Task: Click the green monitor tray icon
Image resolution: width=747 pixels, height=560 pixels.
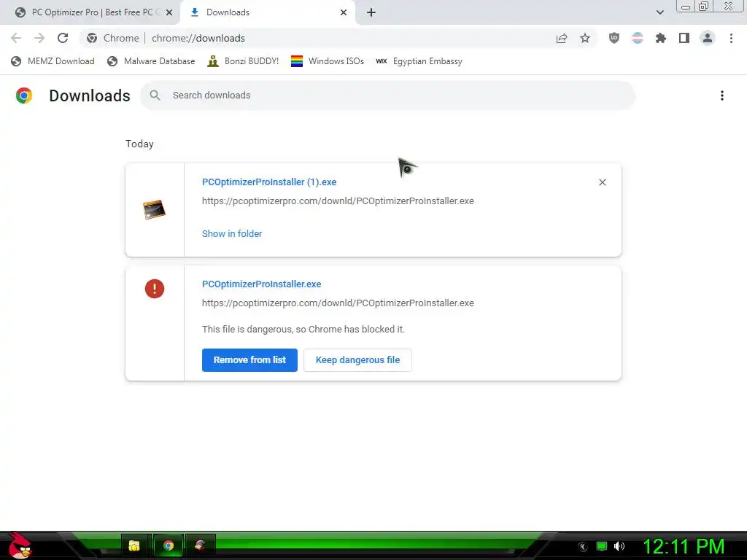Action: [602, 546]
